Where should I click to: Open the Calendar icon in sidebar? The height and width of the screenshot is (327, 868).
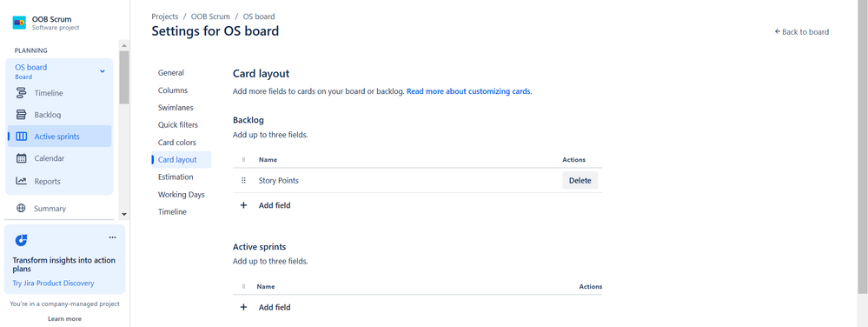21,158
